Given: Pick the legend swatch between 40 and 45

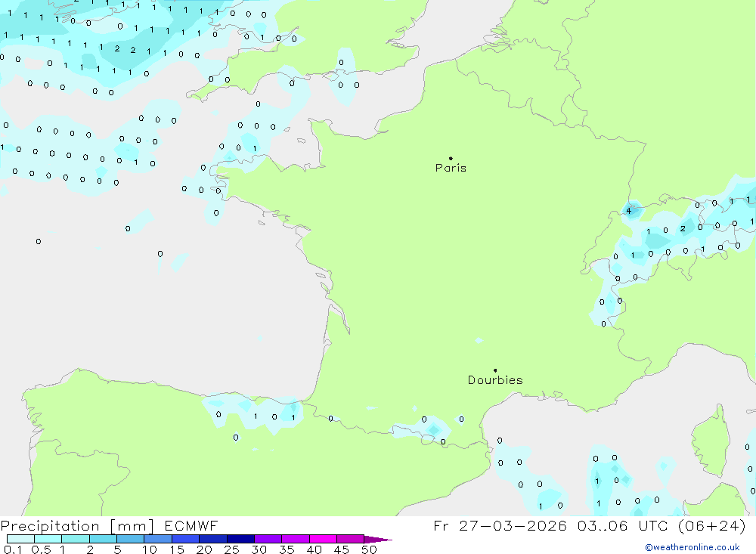Looking at the screenshot, I should [323, 539].
